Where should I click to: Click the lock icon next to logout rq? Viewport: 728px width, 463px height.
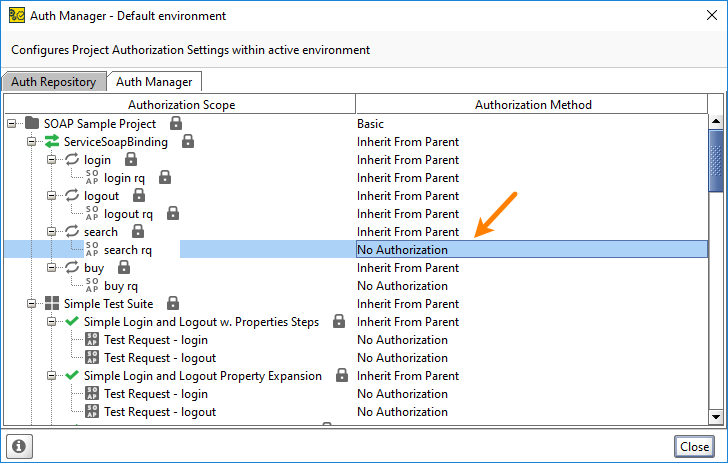coord(173,213)
